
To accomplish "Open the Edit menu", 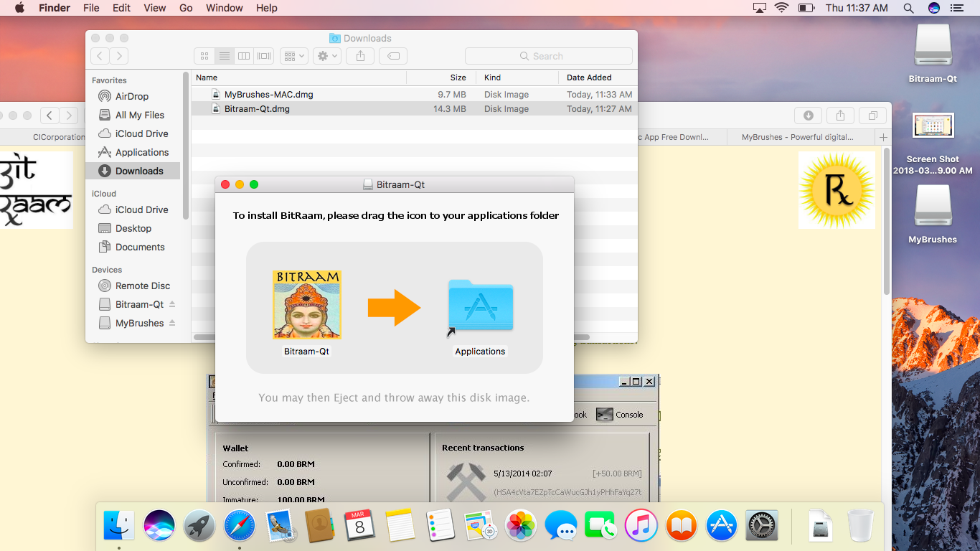I will (x=121, y=8).
